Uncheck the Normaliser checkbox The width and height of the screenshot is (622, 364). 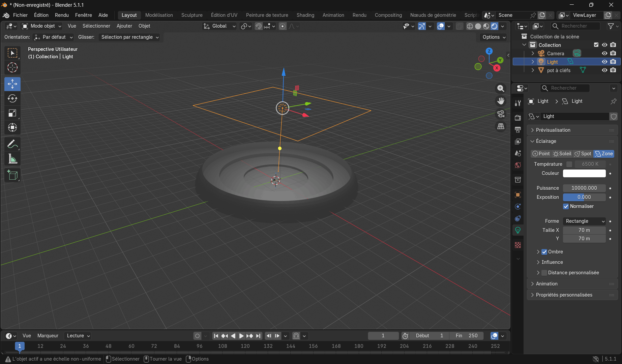(566, 206)
